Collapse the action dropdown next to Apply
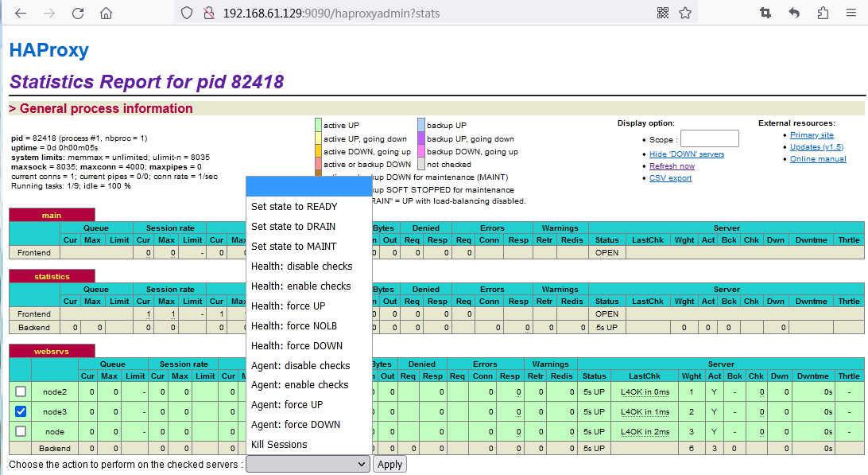Image resolution: width=868 pixels, height=475 pixels. coord(308,464)
